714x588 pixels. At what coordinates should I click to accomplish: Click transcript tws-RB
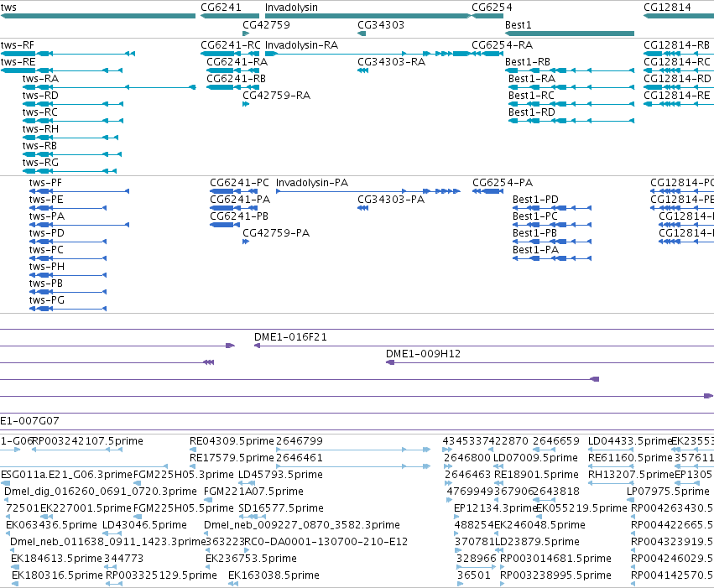tap(39, 146)
